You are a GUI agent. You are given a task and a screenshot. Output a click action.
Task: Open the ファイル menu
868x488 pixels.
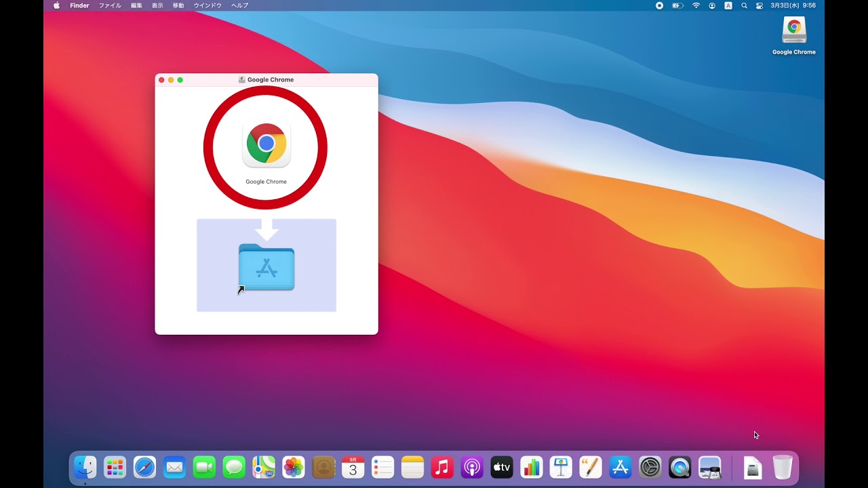[110, 5]
